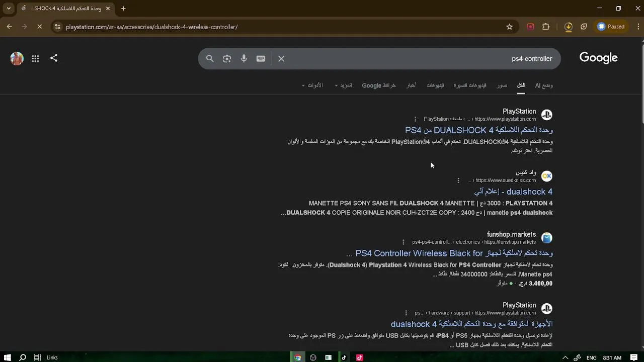Click the shield-style extension icon near profile
The height and width of the screenshot is (362, 644).
point(584,27)
